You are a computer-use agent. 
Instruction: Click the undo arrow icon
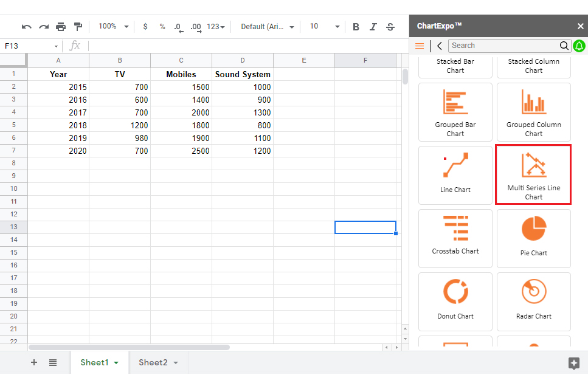click(26, 27)
